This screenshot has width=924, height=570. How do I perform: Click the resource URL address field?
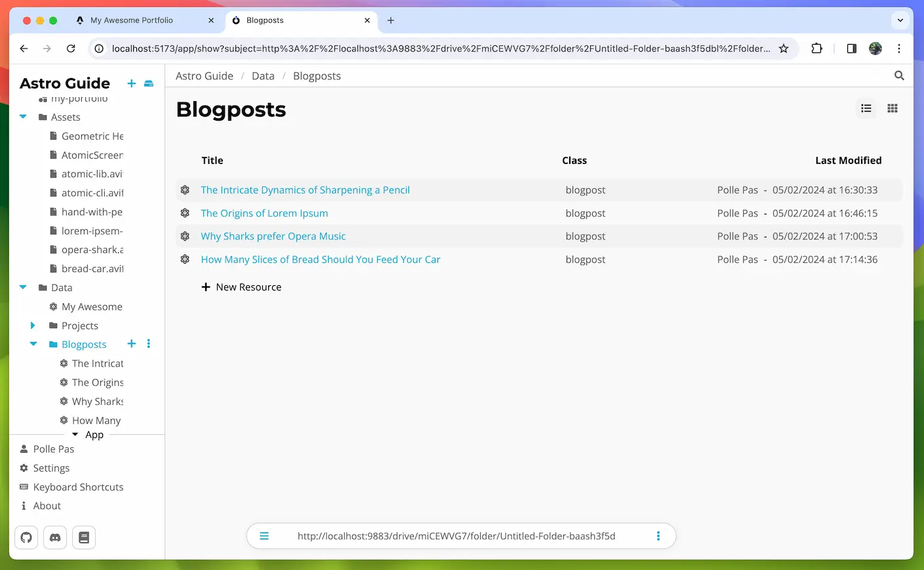click(456, 536)
